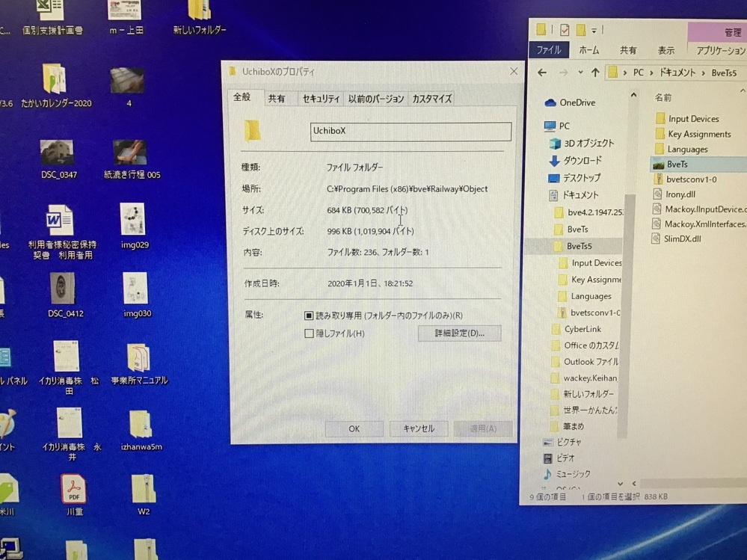Click the UchiboX folder name field
The height and width of the screenshot is (560, 747).
411,132
